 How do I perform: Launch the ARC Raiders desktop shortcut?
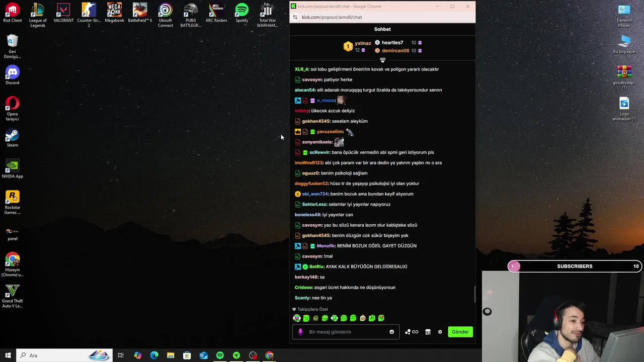coord(216,14)
